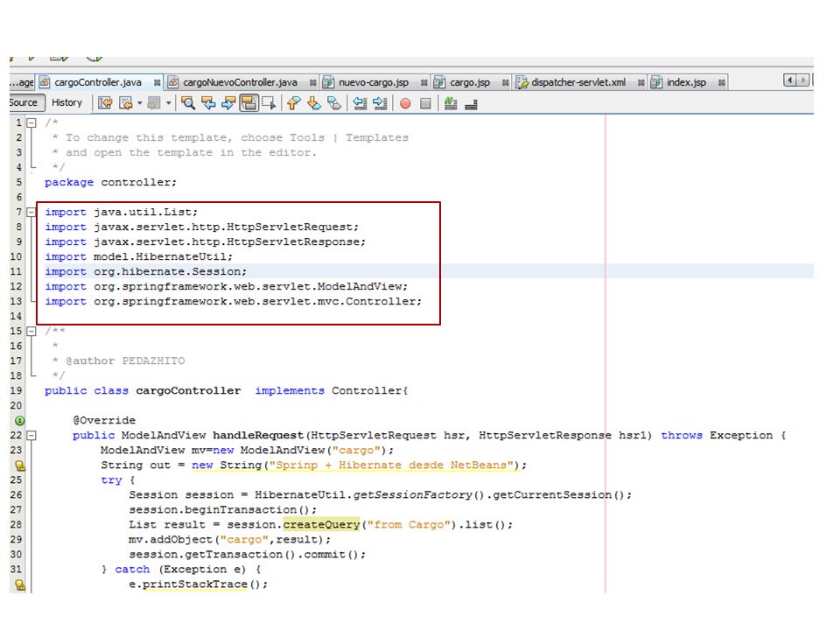
Task: Click the greyed navigate Forward icon
Action: pyautogui.click(x=154, y=103)
